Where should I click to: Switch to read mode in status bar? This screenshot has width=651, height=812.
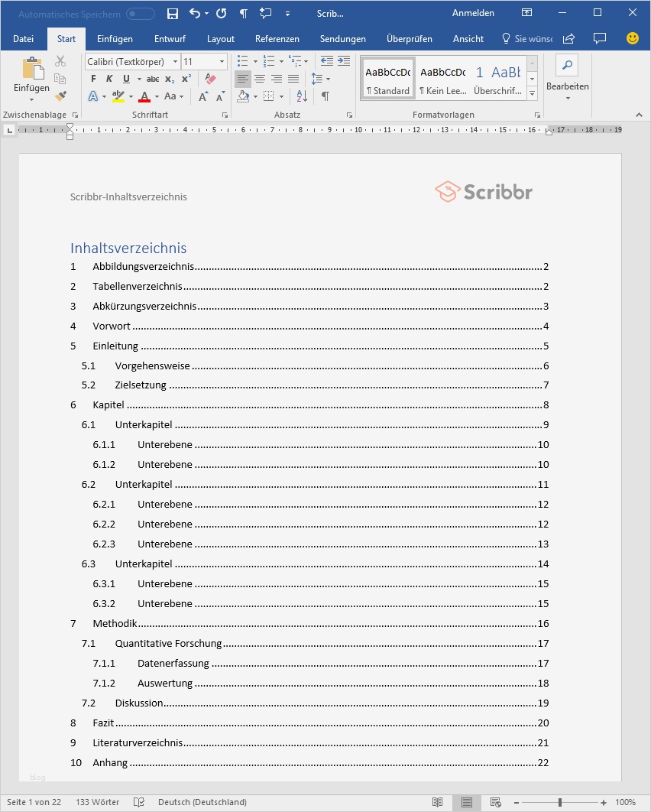tap(437, 802)
